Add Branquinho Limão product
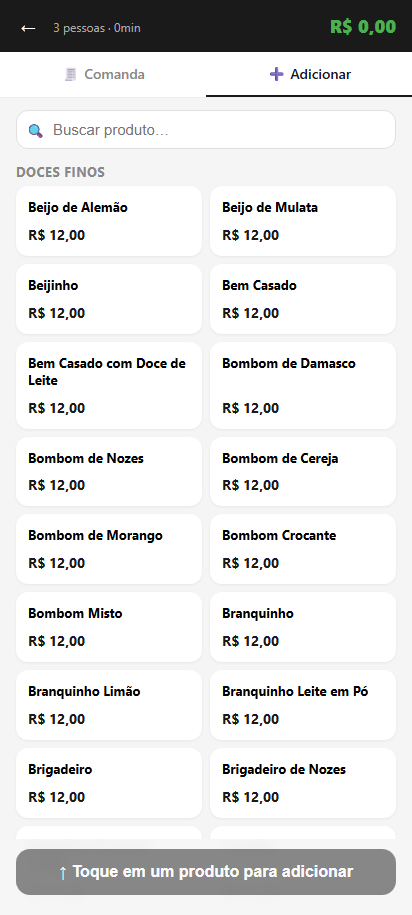412x915 pixels. coord(109,705)
